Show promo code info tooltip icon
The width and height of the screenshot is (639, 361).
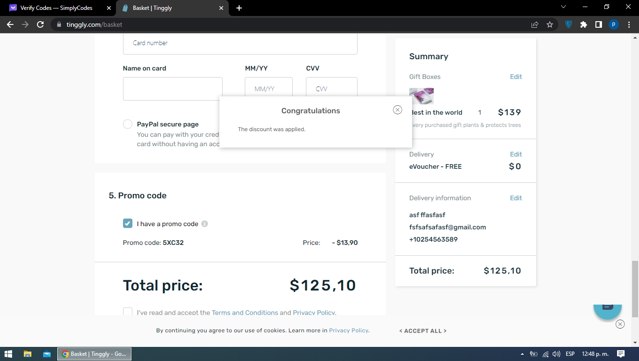205,224
